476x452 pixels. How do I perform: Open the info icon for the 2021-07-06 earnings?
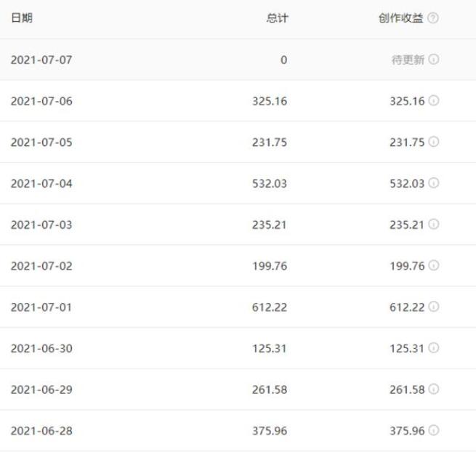click(x=434, y=100)
